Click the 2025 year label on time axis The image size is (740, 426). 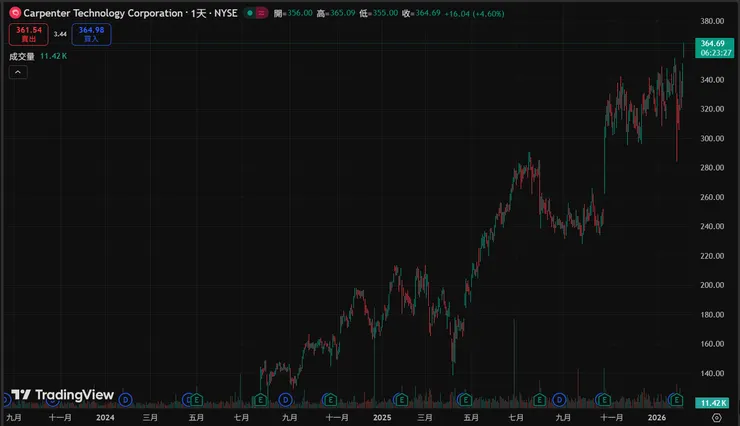382,418
